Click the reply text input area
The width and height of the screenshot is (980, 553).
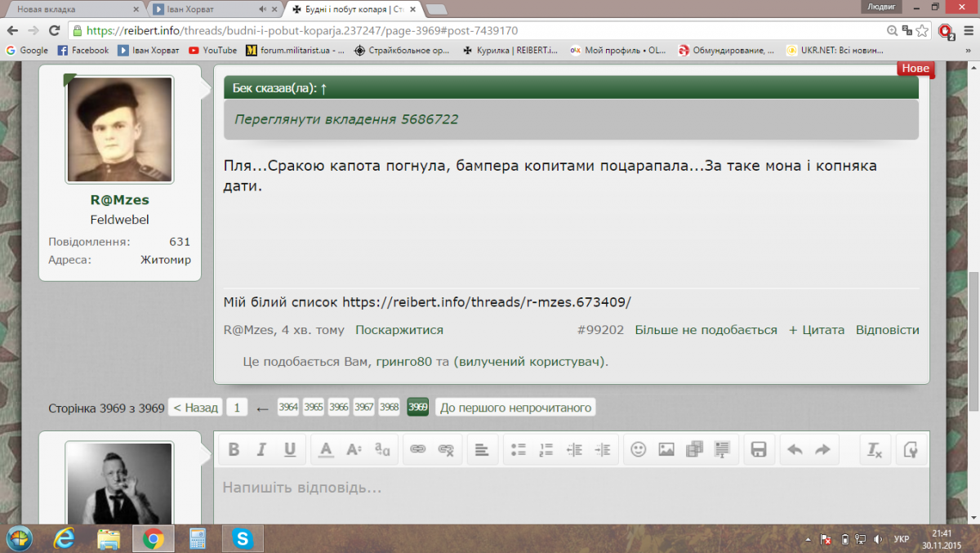click(570, 488)
